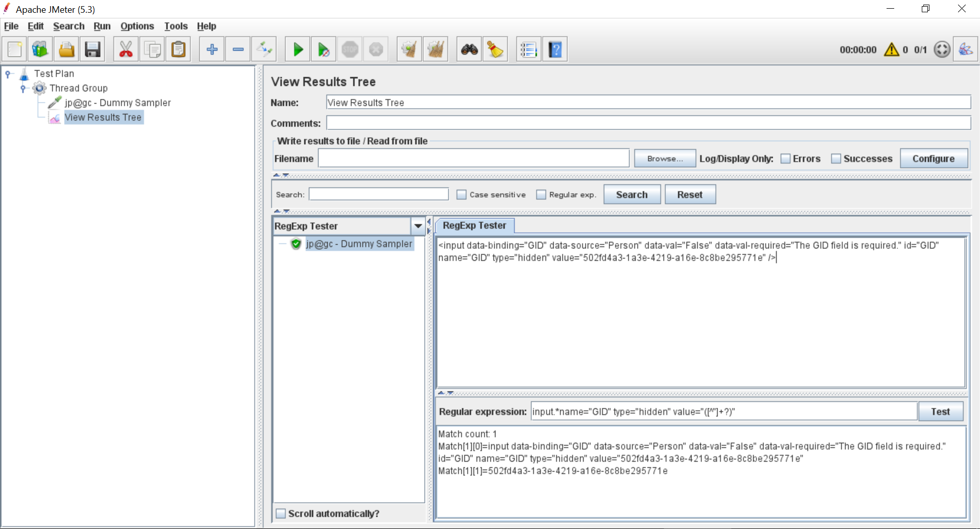This screenshot has width=980, height=529.
Task: Save the test plan
Action: pos(92,50)
